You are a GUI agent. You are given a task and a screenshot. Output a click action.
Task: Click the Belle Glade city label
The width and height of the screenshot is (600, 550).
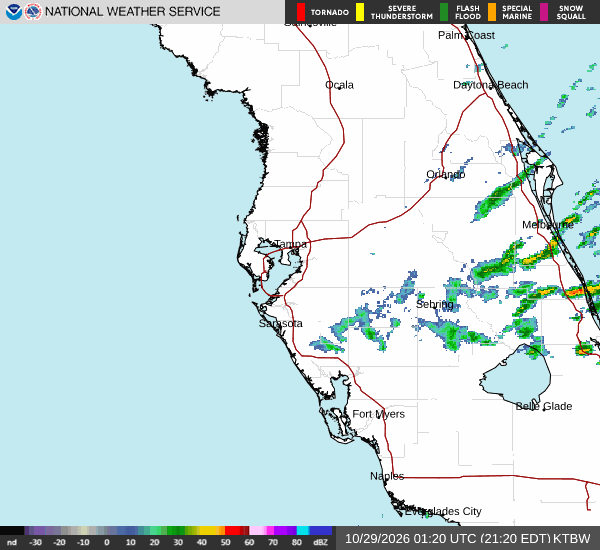(544, 406)
